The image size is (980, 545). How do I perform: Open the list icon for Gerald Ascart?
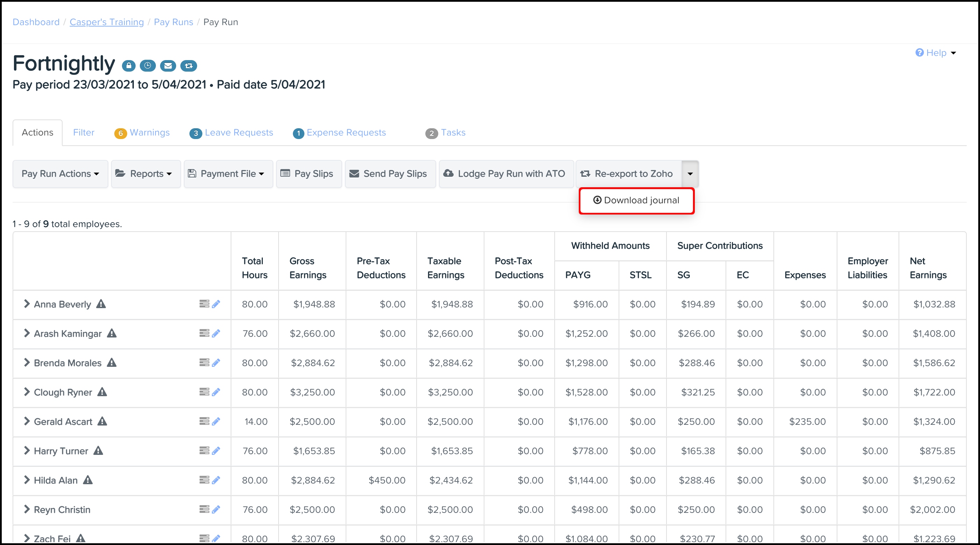point(204,421)
